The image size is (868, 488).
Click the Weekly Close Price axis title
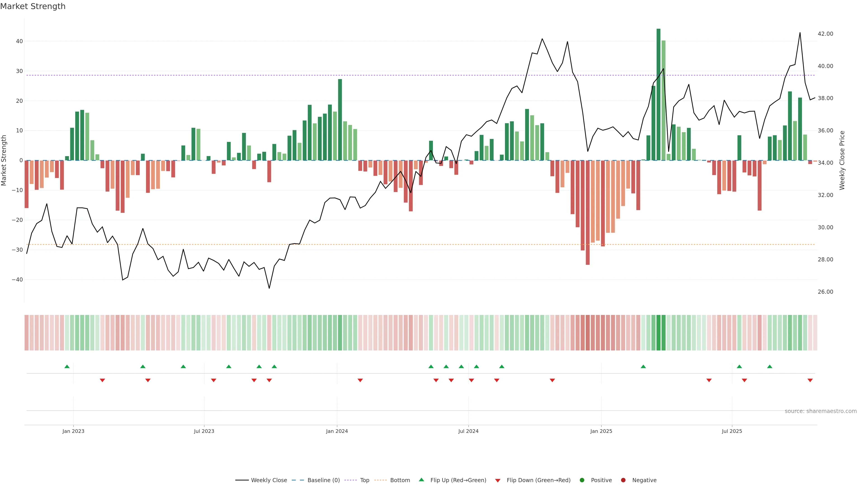coord(842,160)
